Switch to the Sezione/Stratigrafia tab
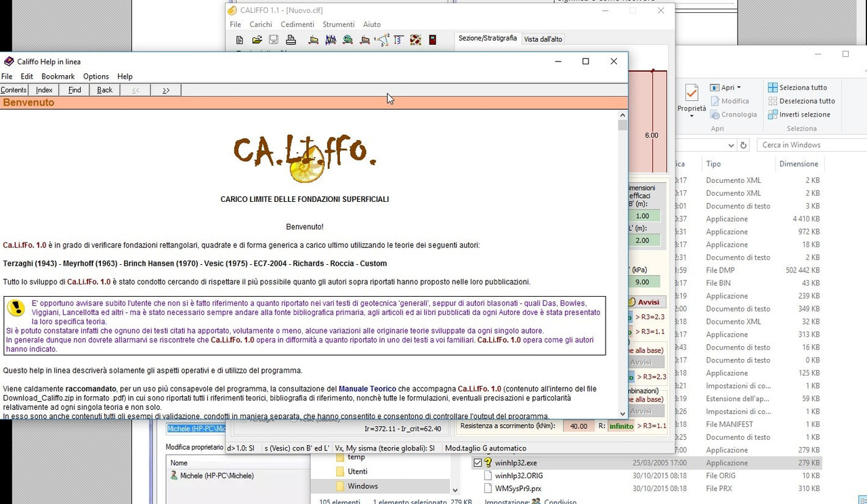This screenshot has height=504, width=867. pos(488,39)
